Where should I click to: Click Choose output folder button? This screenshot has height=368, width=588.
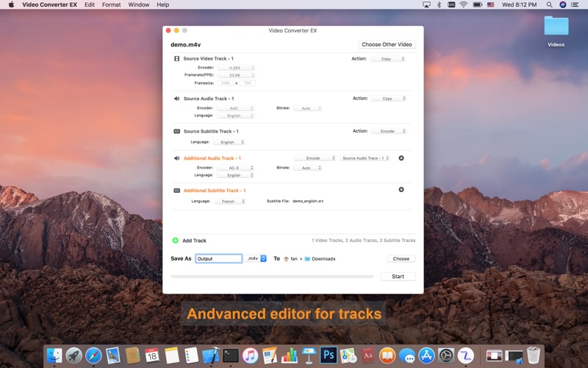click(401, 259)
